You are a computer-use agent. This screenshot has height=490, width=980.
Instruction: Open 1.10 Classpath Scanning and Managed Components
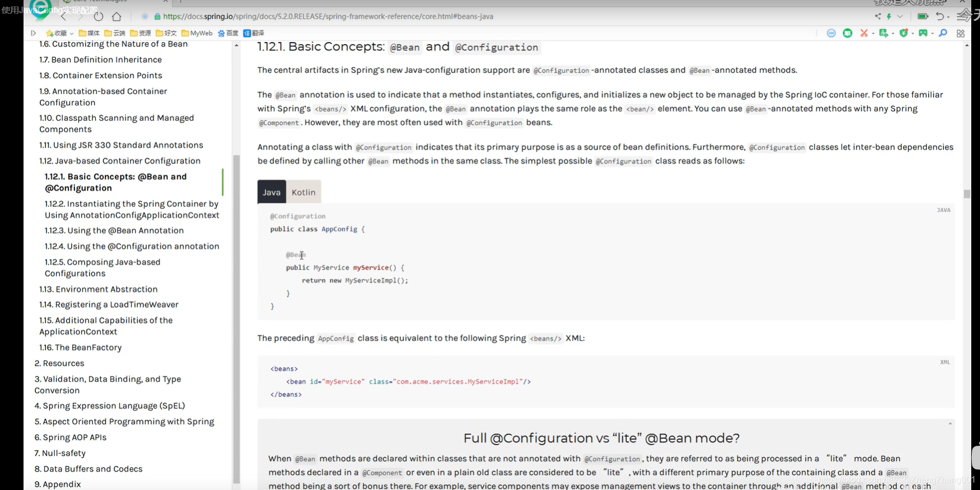click(x=116, y=124)
